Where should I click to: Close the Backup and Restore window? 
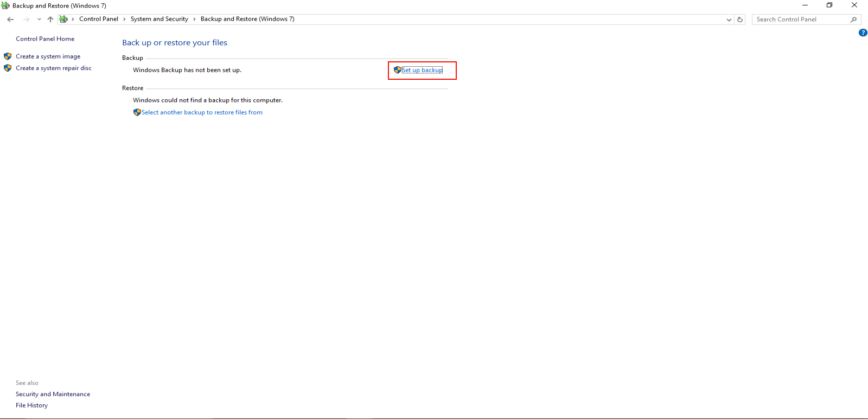tap(854, 5)
